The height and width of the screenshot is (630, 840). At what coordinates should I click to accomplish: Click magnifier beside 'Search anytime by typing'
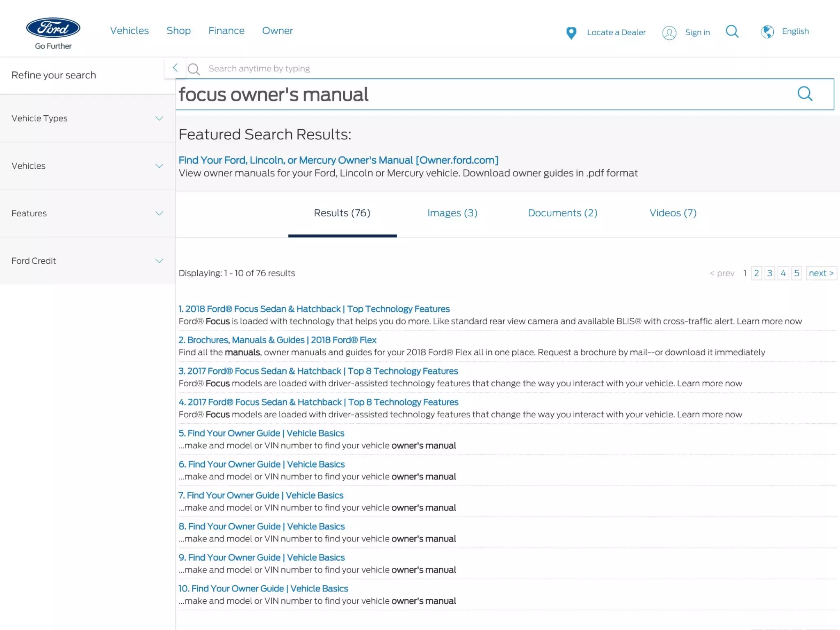coord(194,69)
